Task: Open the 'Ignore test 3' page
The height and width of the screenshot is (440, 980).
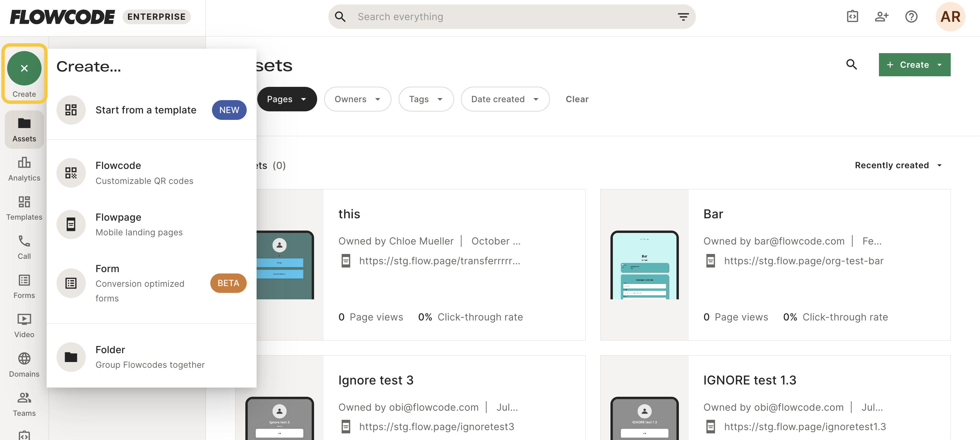Action: (375, 380)
